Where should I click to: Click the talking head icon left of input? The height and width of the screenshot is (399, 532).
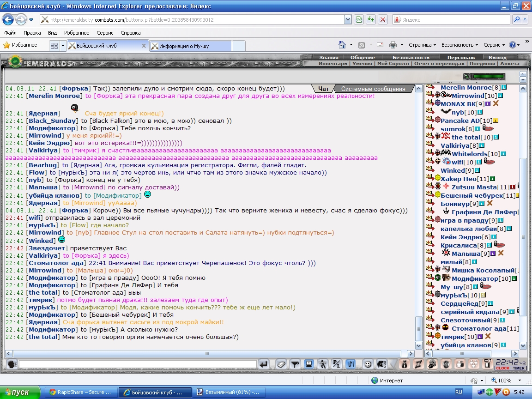(x=12, y=364)
